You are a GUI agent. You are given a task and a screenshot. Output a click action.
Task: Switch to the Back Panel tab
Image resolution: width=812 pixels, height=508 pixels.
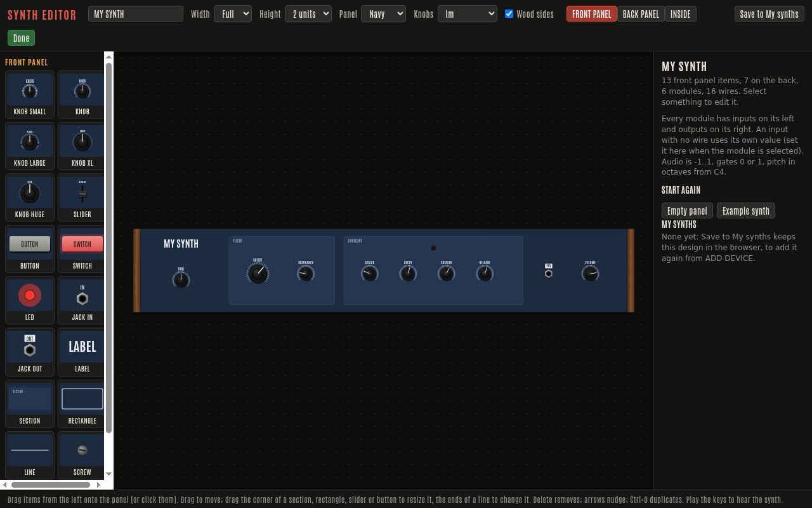641,13
